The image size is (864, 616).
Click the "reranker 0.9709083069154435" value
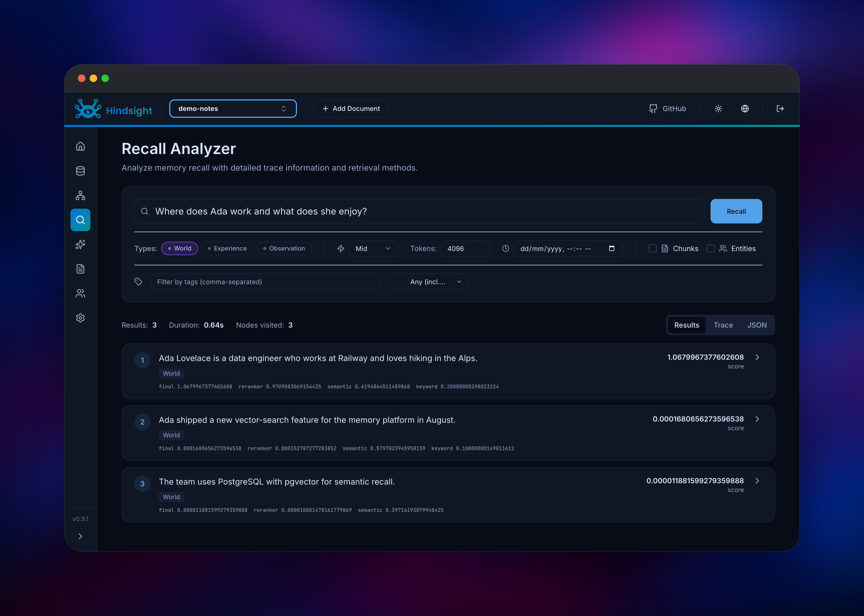point(280,387)
